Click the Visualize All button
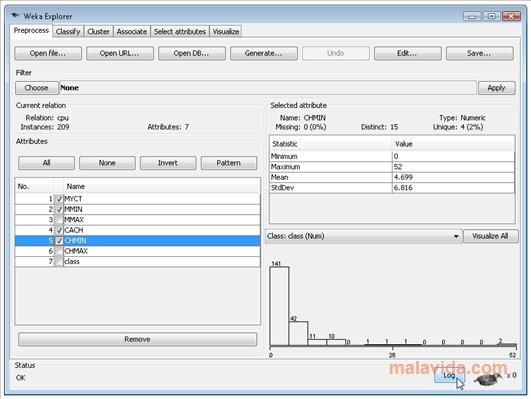The image size is (531, 399). click(x=490, y=236)
